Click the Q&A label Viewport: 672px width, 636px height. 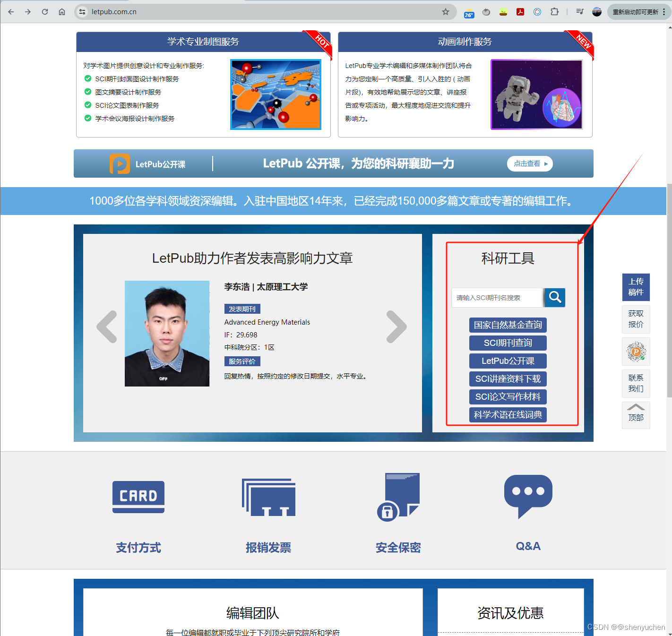(x=528, y=546)
